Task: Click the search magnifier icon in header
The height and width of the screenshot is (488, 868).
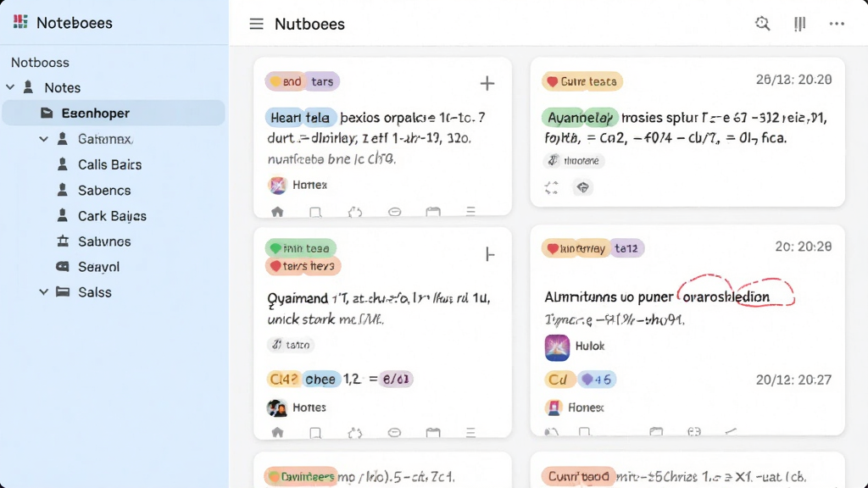Action: [x=762, y=23]
